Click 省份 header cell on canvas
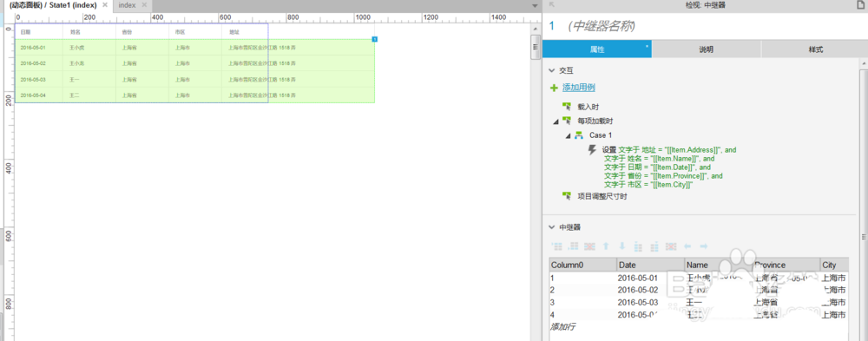Image resolution: width=868 pixels, height=341 pixels. pos(142,32)
